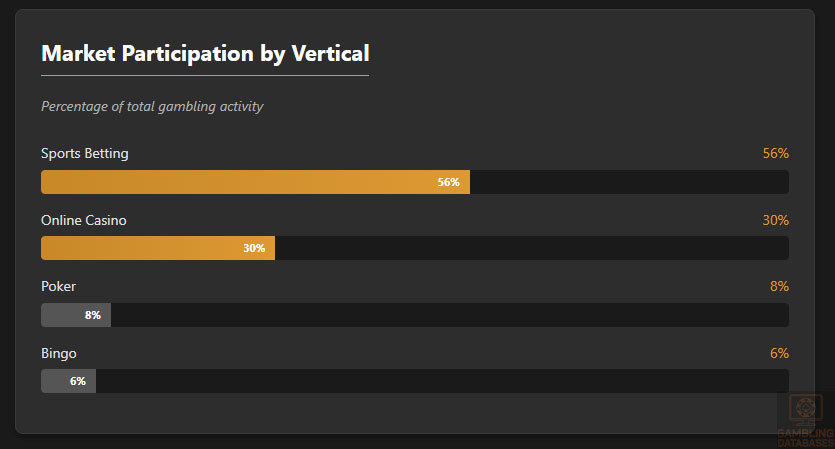Click the Online Casino label
835x449 pixels.
click(84, 220)
